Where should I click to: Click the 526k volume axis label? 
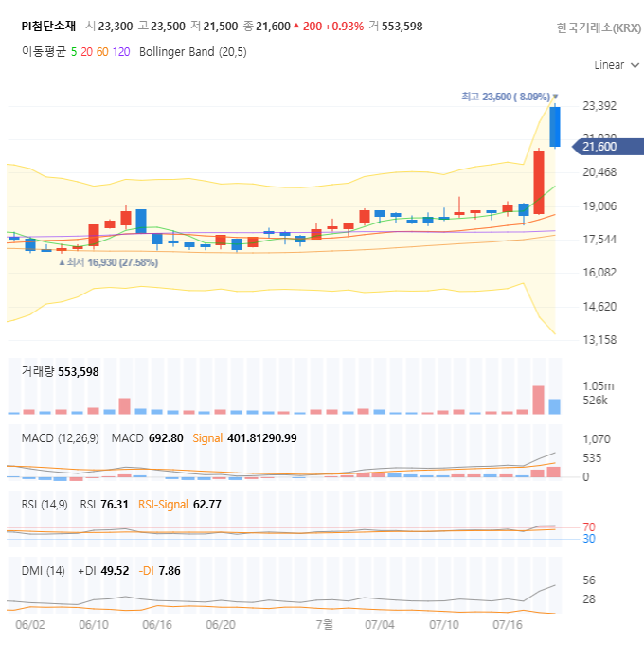point(595,401)
